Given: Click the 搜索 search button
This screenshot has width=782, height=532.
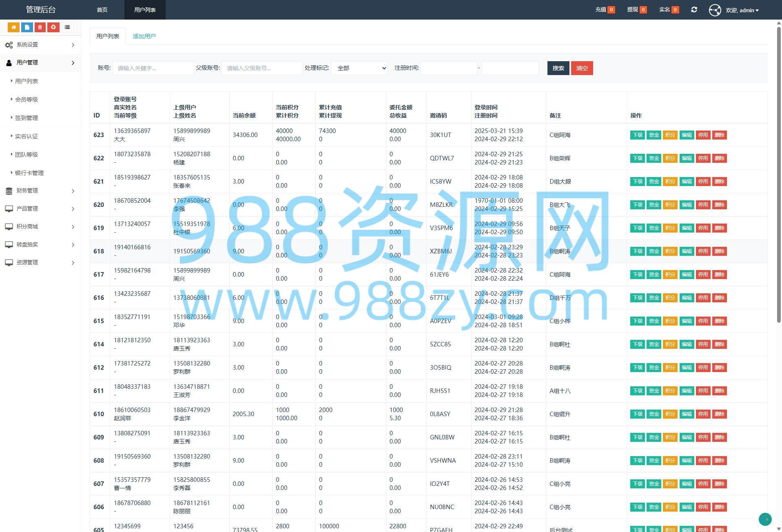Looking at the screenshot, I should pyautogui.click(x=558, y=68).
